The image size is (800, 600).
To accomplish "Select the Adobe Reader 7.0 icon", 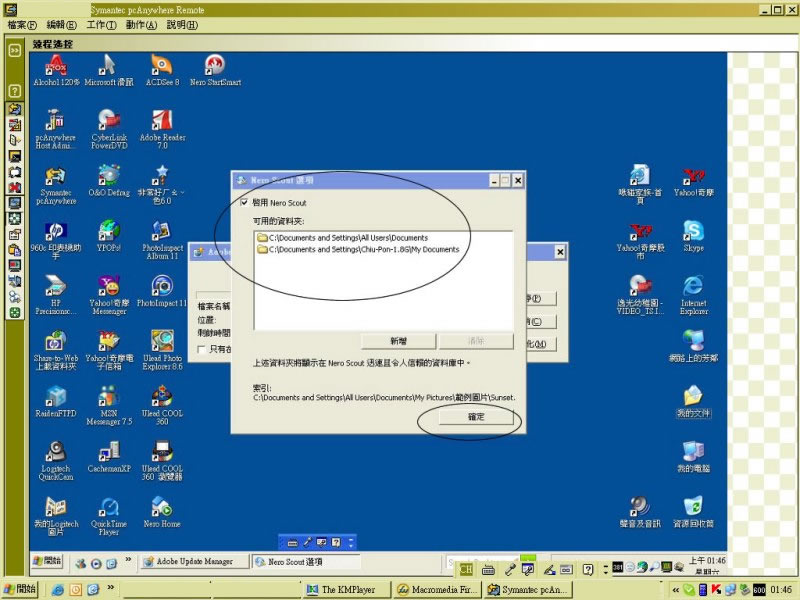I will tap(162, 129).
